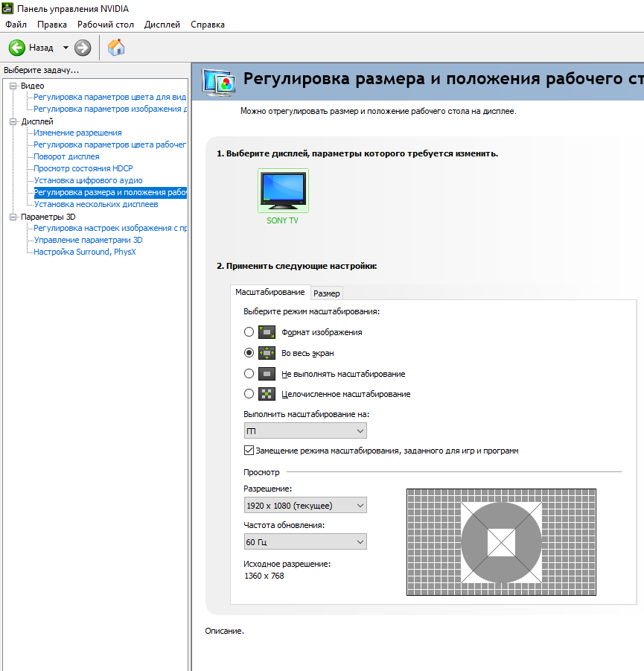Select highlighted 'Регулировка размера и положения' item
Viewport: 644px width, 671px height.
110,192
